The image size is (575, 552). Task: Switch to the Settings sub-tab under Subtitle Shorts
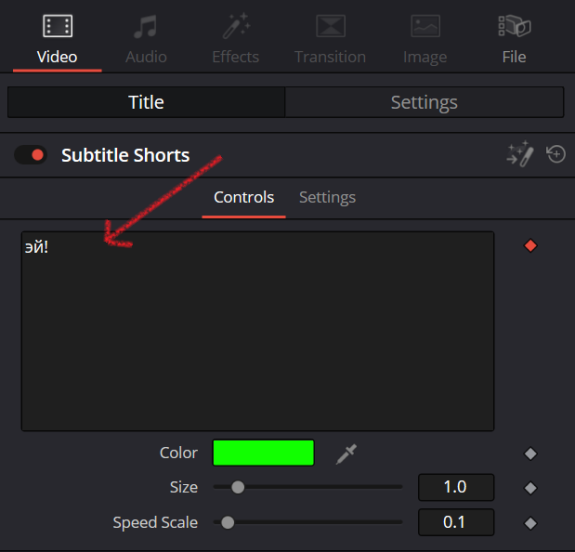[x=327, y=198]
